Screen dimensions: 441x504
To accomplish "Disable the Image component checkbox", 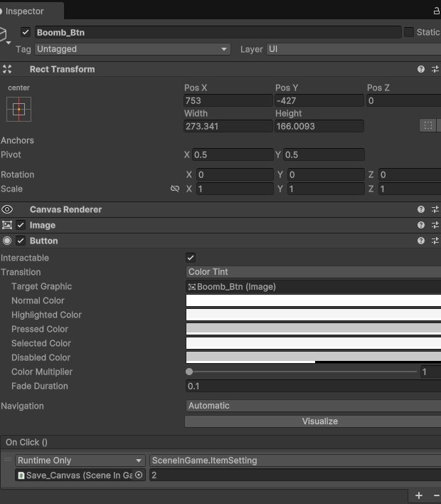I will [x=21, y=225].
